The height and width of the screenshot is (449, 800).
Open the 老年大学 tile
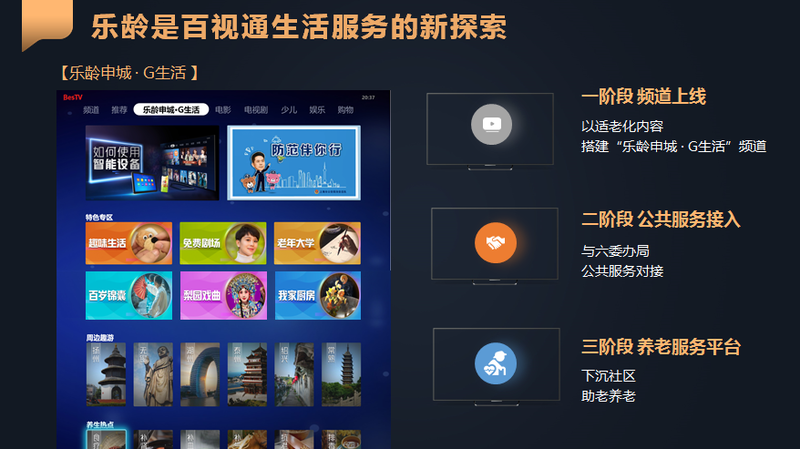point(317,243)
